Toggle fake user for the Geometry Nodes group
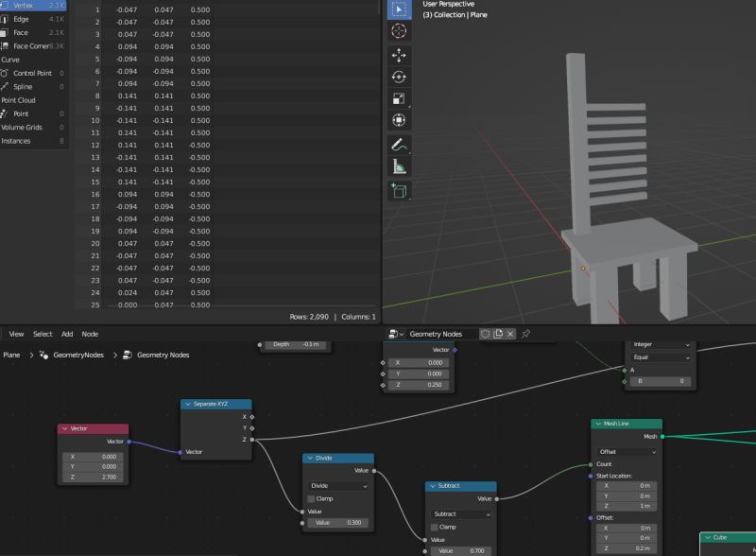The image size is (756, 556). (x=486, y=336)
